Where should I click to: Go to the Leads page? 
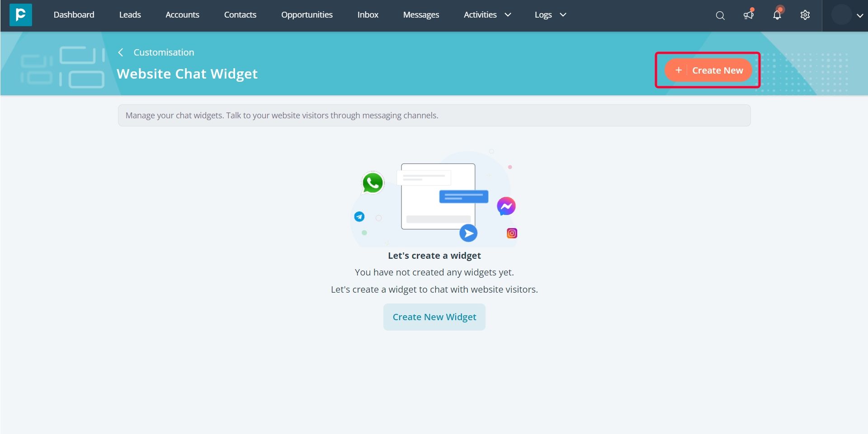pos(130,14)
